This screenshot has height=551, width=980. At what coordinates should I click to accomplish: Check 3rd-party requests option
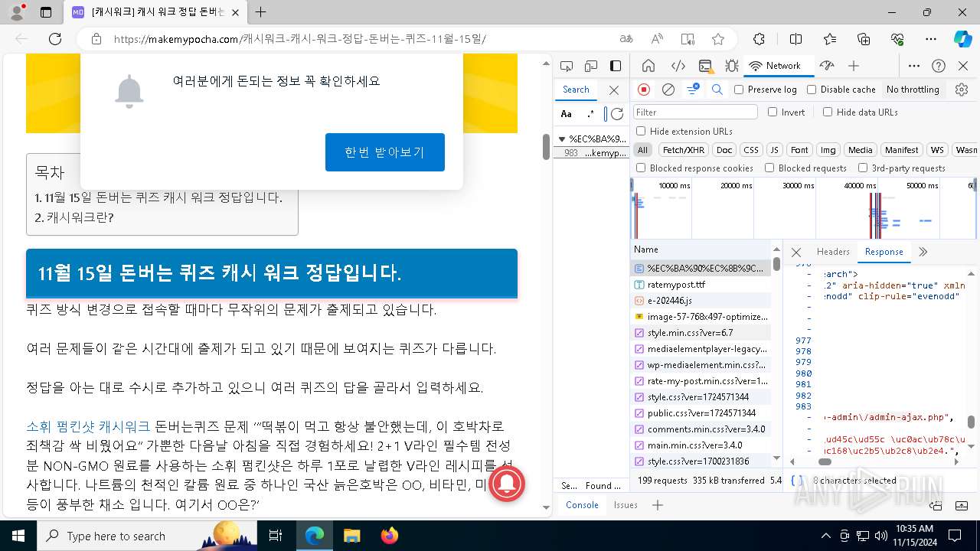(x=863, y=168)
